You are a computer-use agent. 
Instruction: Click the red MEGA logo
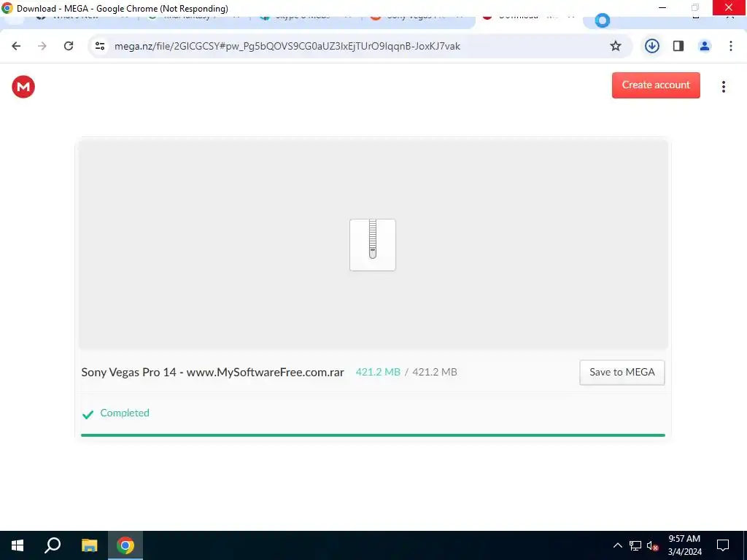(23, 87)
